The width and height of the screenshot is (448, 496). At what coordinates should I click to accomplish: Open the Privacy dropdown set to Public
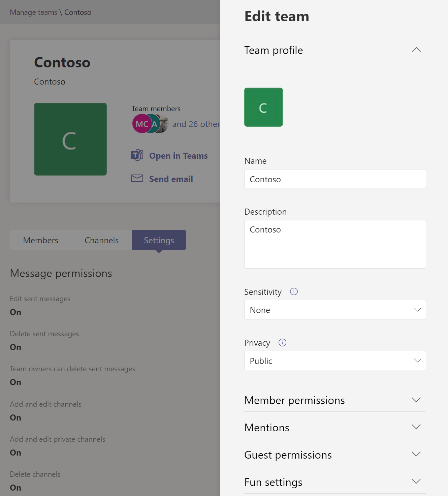click(x=335, y=361)
